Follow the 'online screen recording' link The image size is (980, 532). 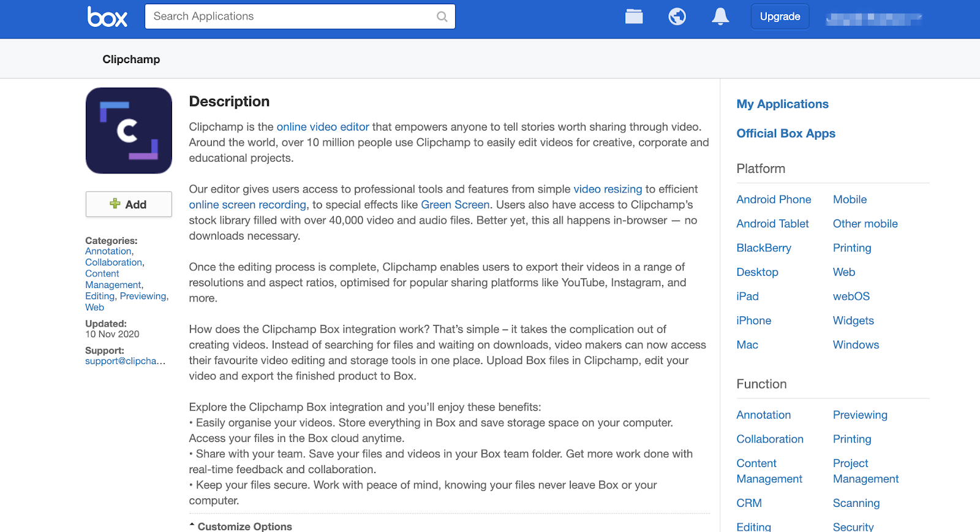click(x=247, y=205)
